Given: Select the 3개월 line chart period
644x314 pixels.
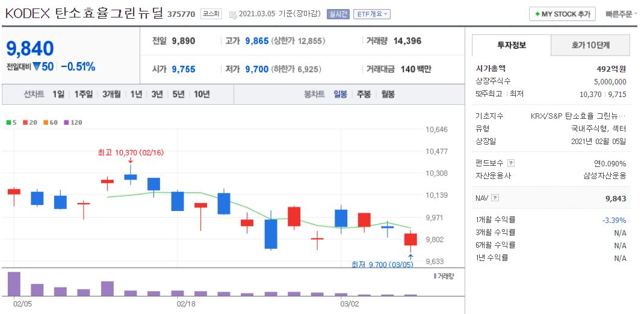Looking at the screenshot, I should click(111, 94).
